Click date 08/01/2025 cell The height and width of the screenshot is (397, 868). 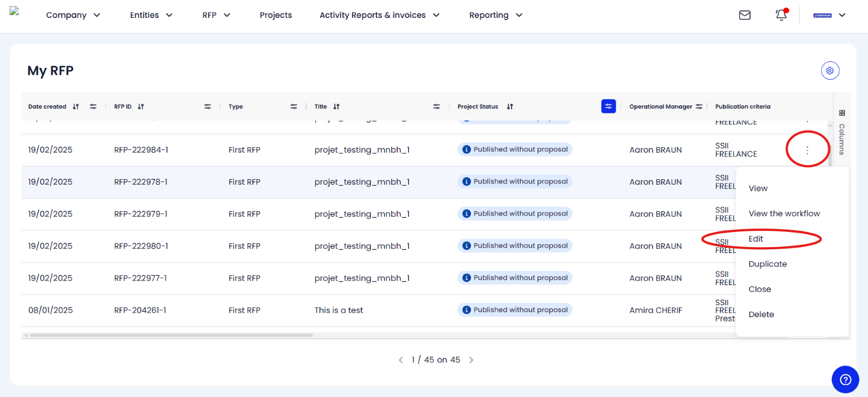click(50, 310)
